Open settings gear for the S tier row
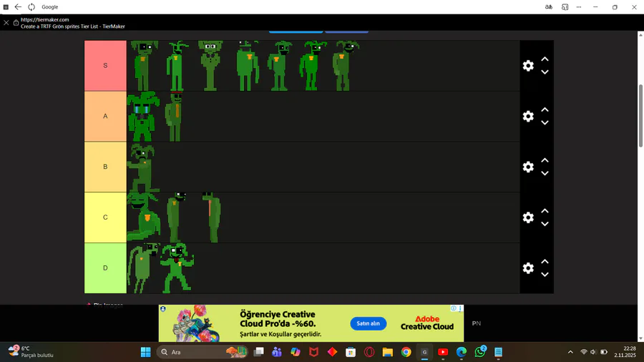The width and height of the screenshot is (644, 362). coord(528,66)
